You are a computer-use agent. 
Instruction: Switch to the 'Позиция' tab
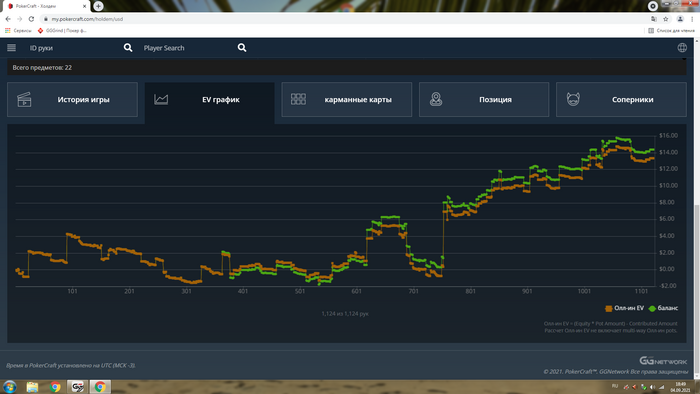484,100
